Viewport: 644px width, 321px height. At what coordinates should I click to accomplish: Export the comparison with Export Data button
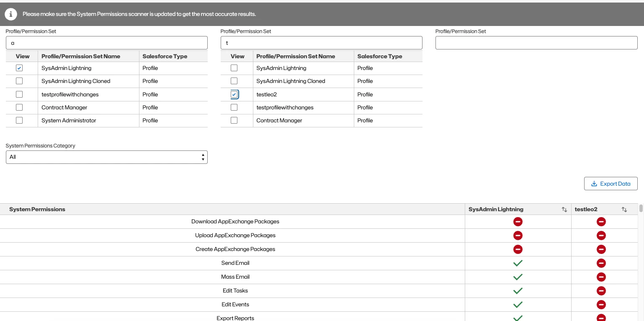click(x=611, y=184)
